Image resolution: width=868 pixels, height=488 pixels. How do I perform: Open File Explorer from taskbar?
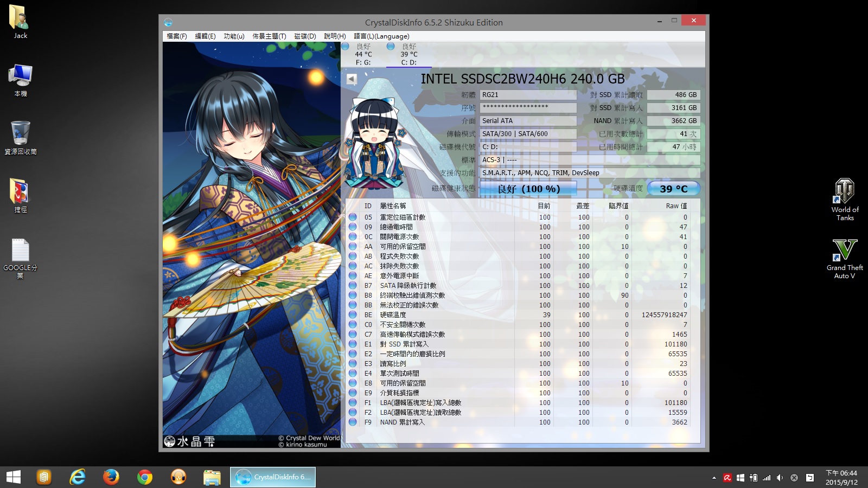click(212, 477)
